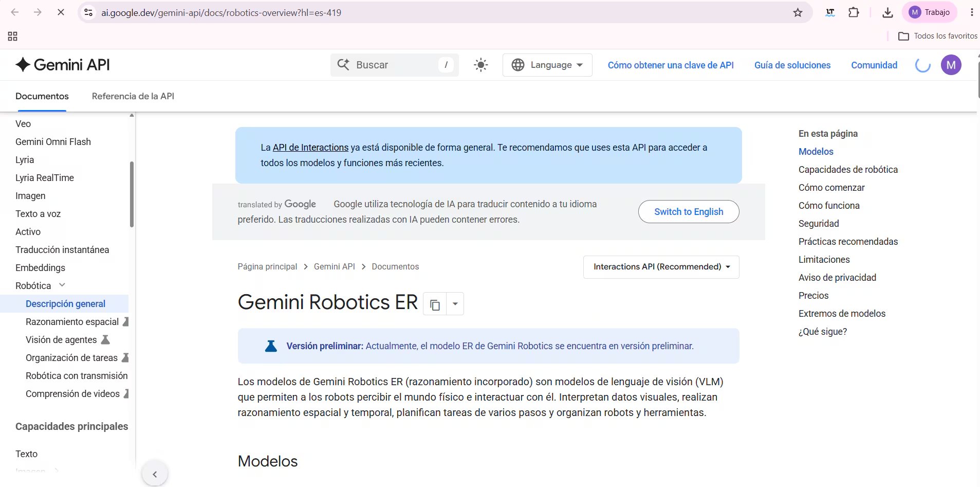The image size is (980, 487).
Task: Open Robótica con transmisión sidebar item
Action: (77, 376)
